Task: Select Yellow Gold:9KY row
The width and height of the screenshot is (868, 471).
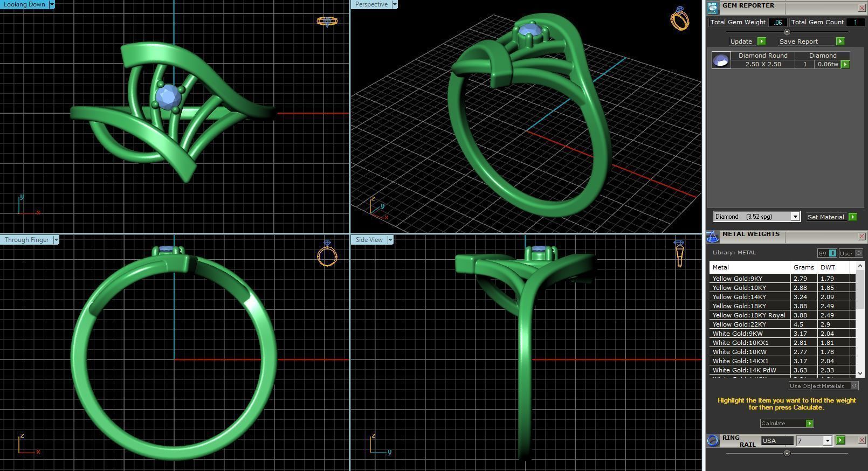Action: pyautogui.click(x=782, y=279)
